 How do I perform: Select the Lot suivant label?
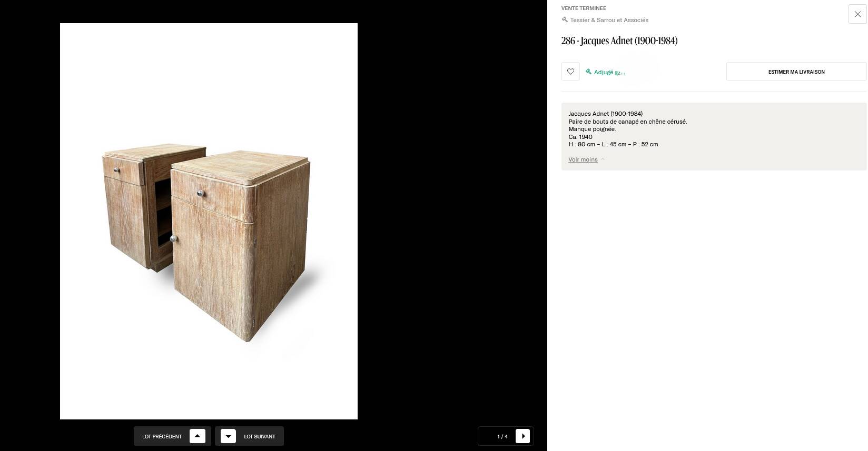pyautogui.click(x=260, y=436)
